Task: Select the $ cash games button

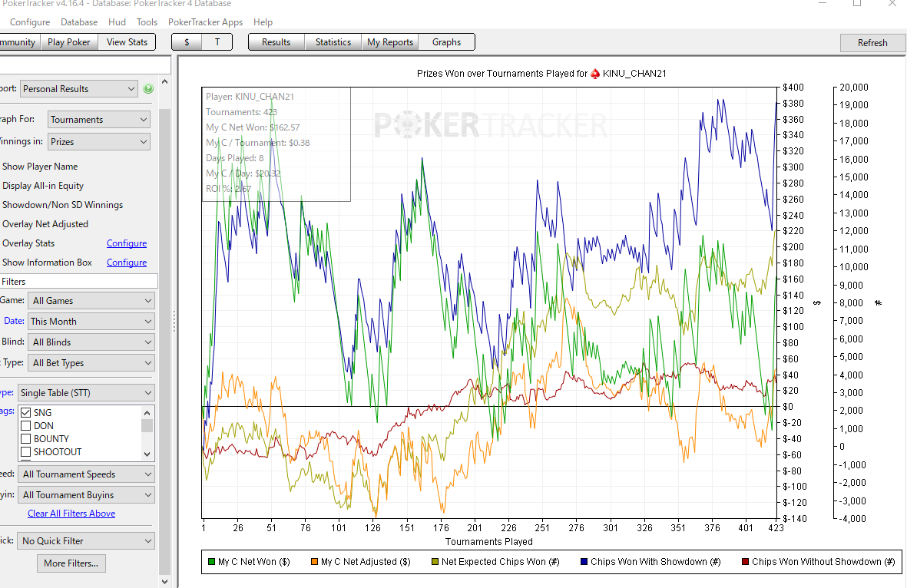Action: tap(187, 42)
